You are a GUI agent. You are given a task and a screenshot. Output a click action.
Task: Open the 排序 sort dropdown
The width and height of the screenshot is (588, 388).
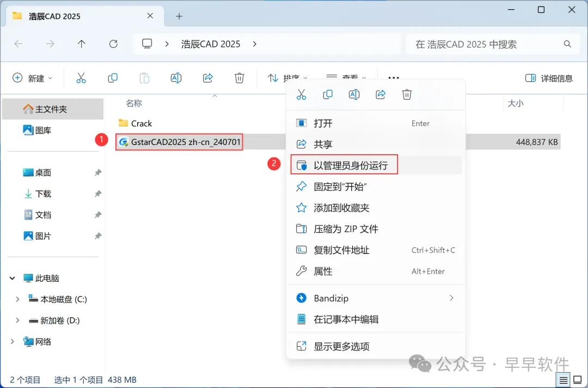(x=287, y=78)
